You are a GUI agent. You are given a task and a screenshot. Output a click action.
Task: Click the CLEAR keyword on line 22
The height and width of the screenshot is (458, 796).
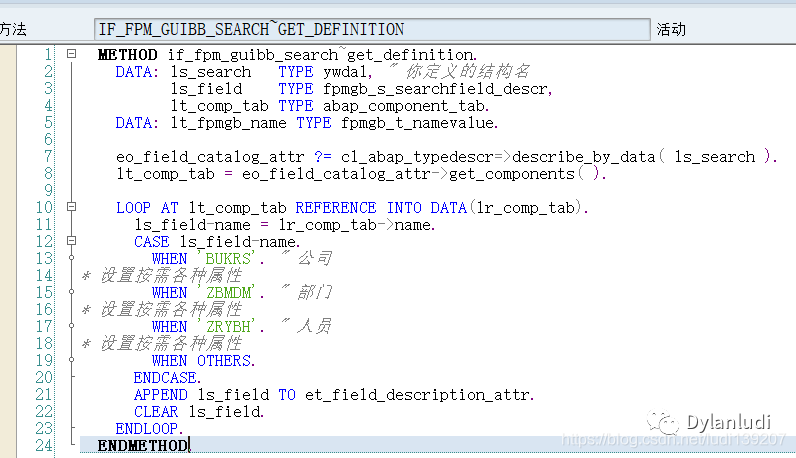coord(156,411)
